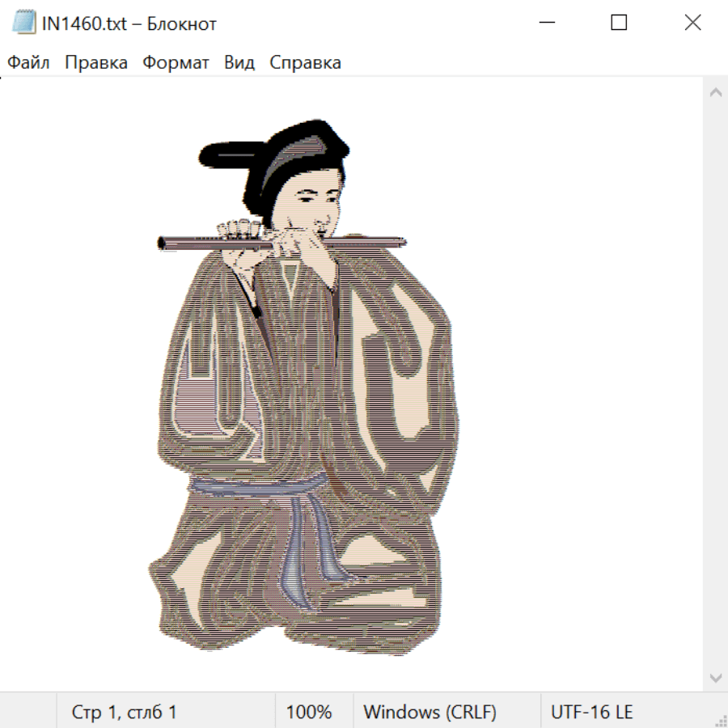Click the scroll up arrow

coord(715,93)
